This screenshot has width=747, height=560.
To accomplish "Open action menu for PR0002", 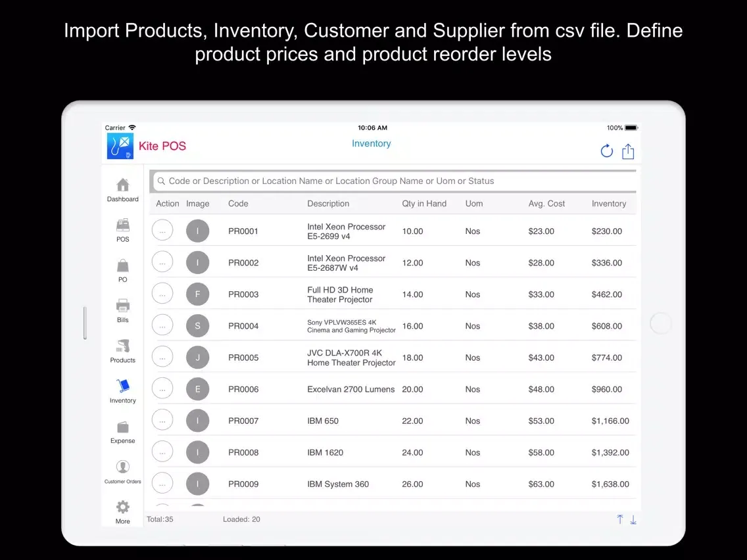I will click(x=162, y=262).
